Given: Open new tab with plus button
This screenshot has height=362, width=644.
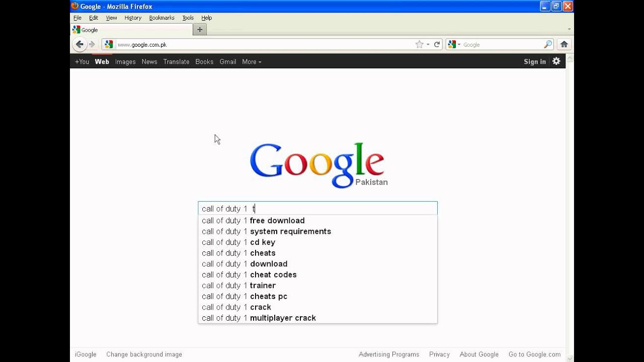Looking at the screenshot, I should click(200, 30).
